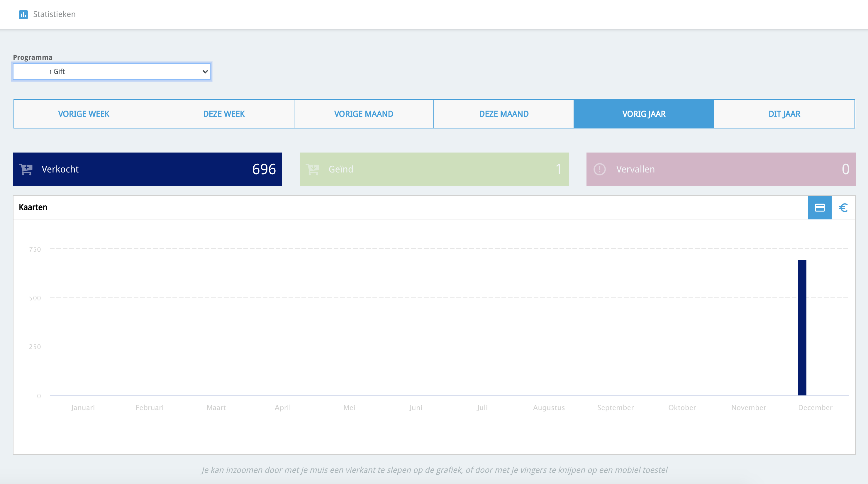868x484 pixels.
Task: Toggle the Geïnd series tile
Action: [x=434, y=169]
